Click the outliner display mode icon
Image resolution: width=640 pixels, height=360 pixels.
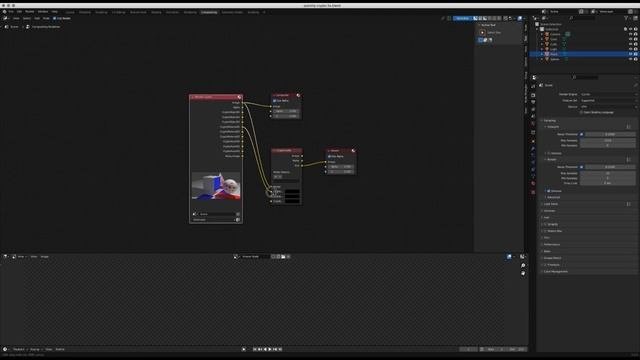(544, 18)
